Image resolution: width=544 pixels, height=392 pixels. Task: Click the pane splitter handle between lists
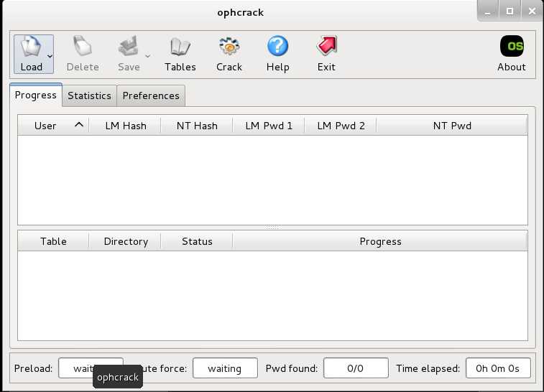[x=272, y=228]
